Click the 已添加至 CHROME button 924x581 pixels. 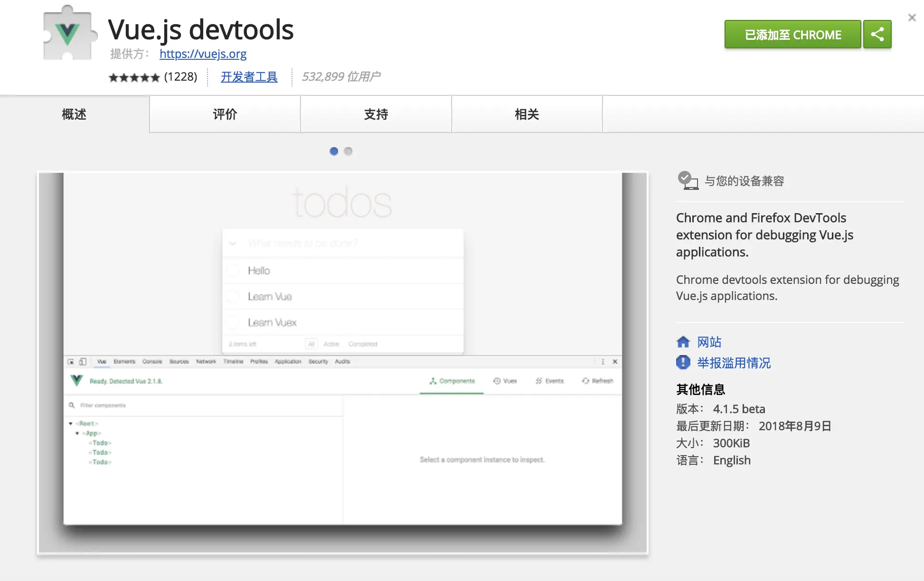point(792,34)
